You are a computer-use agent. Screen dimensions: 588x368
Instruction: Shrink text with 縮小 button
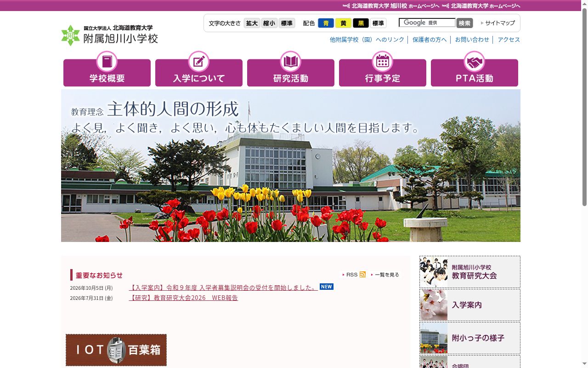[269, 23]
